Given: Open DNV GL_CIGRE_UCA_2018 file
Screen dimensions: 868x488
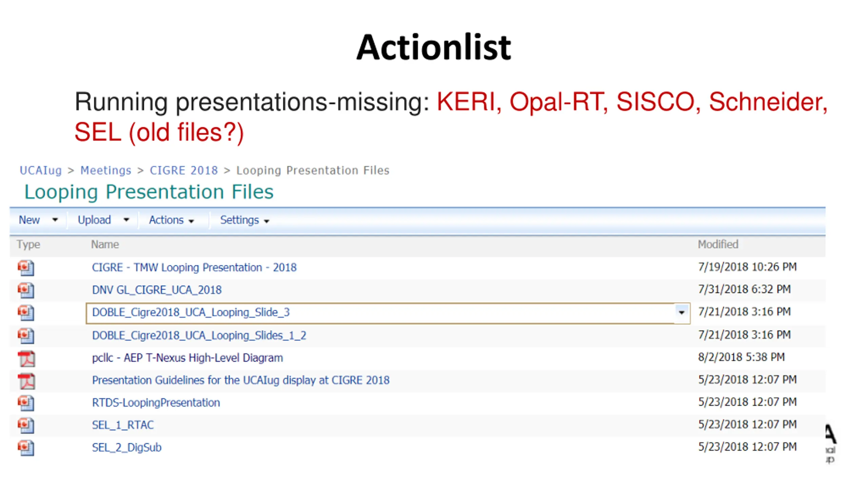Looking at the screenshot, I should point(157,290).
